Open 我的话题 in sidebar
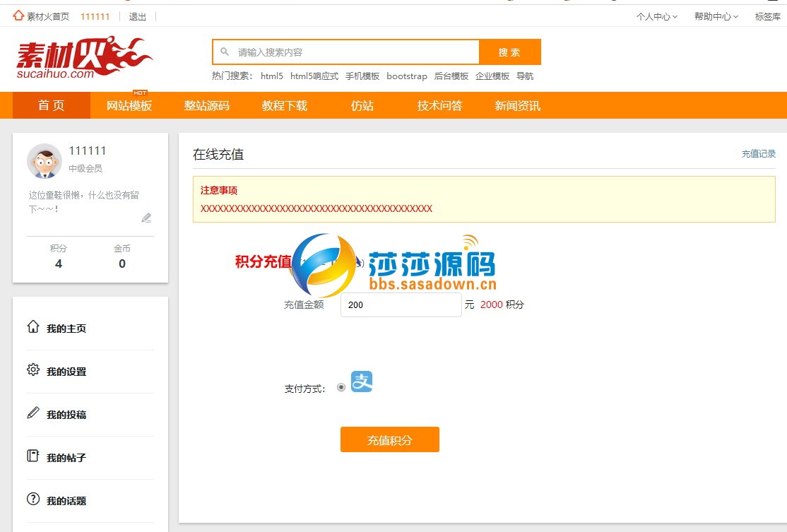The width and height of the screenshot is (787, 532). (66, 501)
